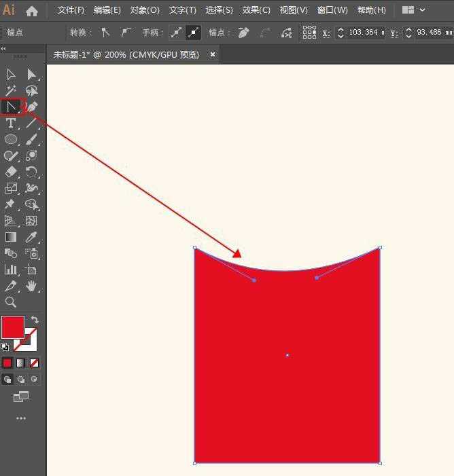The width and height of the screenshot is (454, 476).
Task: Set paint mode to None
Action: tap(35, 363)
